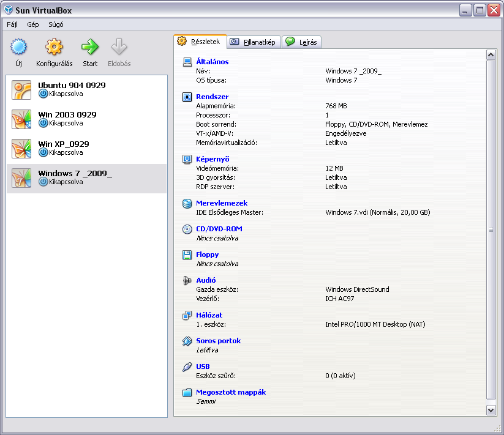The width and height of the screenshot is (504, 435).
Task: Click the '12 MB' video memory value
Action: pyautogui.click(x=334, y=168)
